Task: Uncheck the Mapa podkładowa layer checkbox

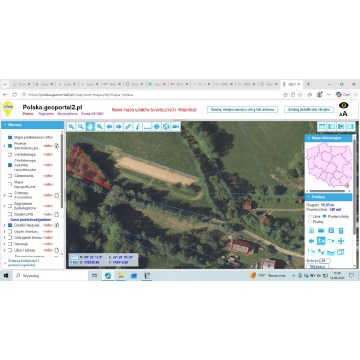Action: [10, 137]
